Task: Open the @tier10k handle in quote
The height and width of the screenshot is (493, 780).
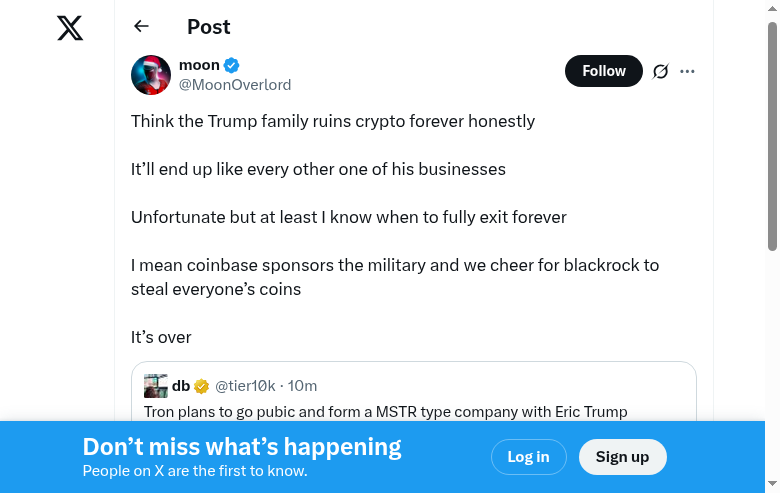Action: pos(244,386)
